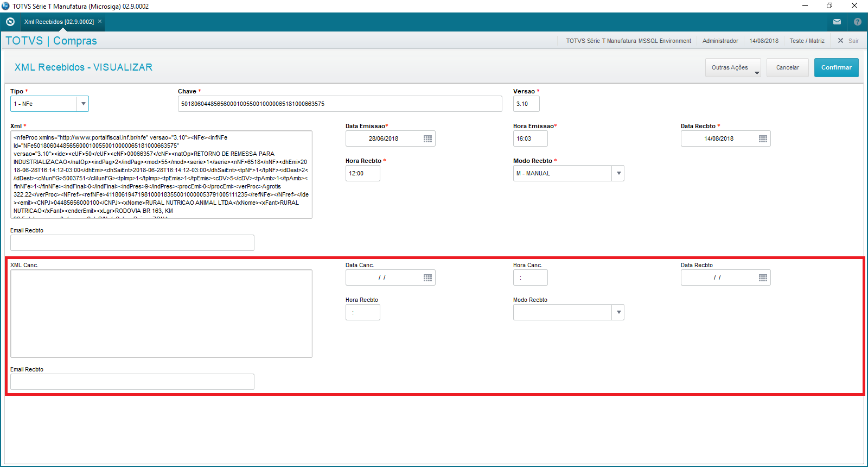Click the TOTVS logo icon in tab bar
The width and height of the screenshot is (868, 467).
(10, 22)
